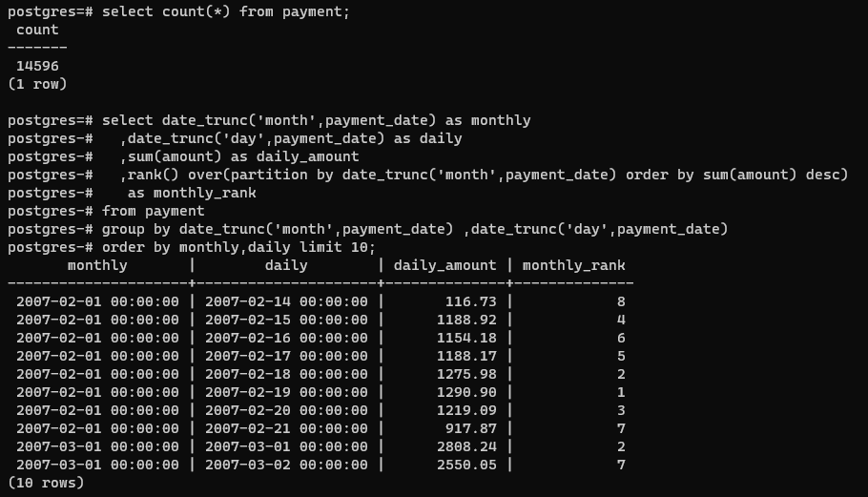Click the "(10 rows)" result footer
The height and width of the screenshot is (497, 868).
coord(46,483)
